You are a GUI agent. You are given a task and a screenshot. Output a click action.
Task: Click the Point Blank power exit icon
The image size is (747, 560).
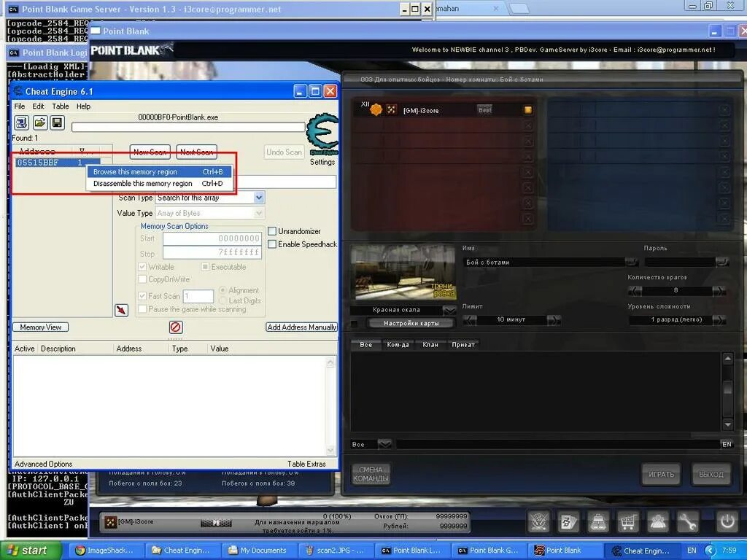pos(727,522)
